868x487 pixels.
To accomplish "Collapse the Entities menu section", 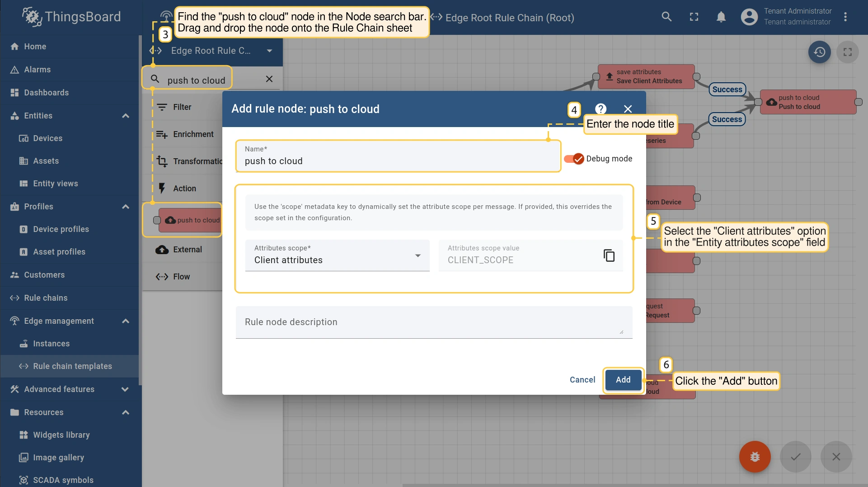I will pos(125,116).
